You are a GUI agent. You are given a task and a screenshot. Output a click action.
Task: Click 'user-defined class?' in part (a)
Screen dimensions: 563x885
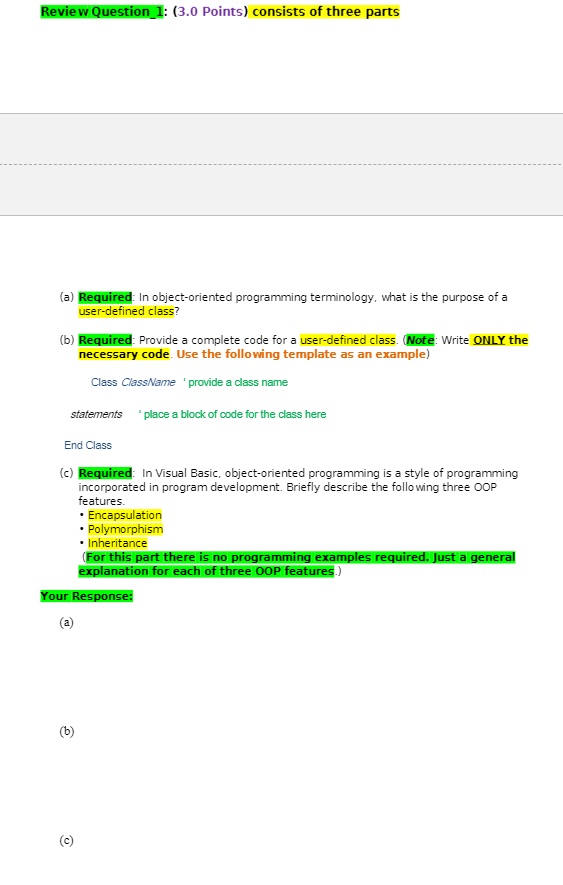pos(129,311)
